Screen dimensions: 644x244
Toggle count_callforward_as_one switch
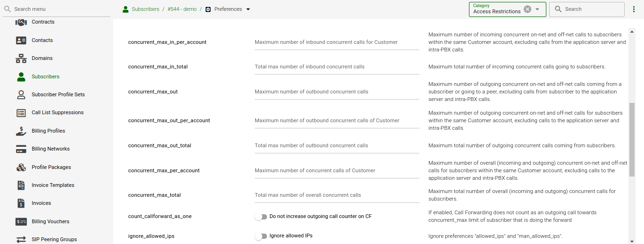click(261, 217)
